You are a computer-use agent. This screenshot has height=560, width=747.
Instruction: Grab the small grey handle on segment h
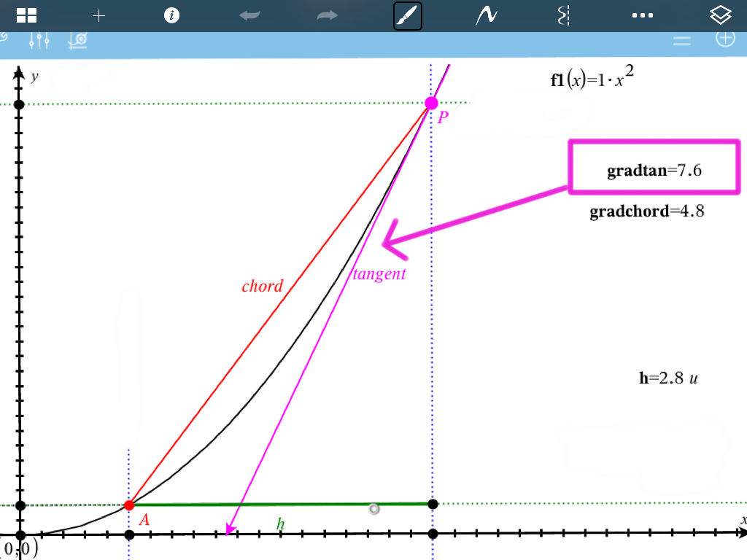coord(374,509)
